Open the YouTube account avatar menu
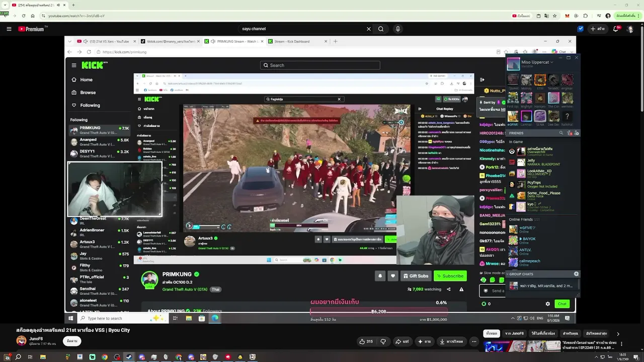Screen dimensions: 644x362 pyautogui.click(x=630, y=29)
